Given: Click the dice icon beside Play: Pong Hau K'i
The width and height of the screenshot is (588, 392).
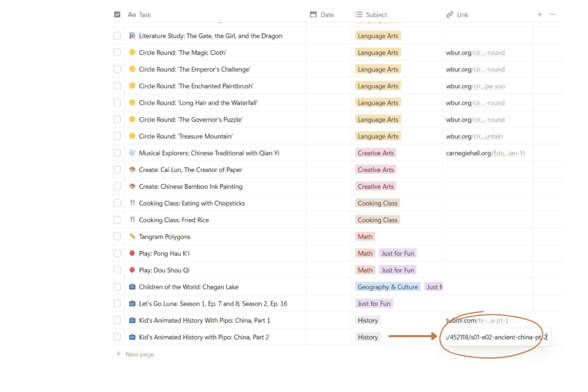Looking at the screenshot, I should pyautogui.click(x=132, y=253).
